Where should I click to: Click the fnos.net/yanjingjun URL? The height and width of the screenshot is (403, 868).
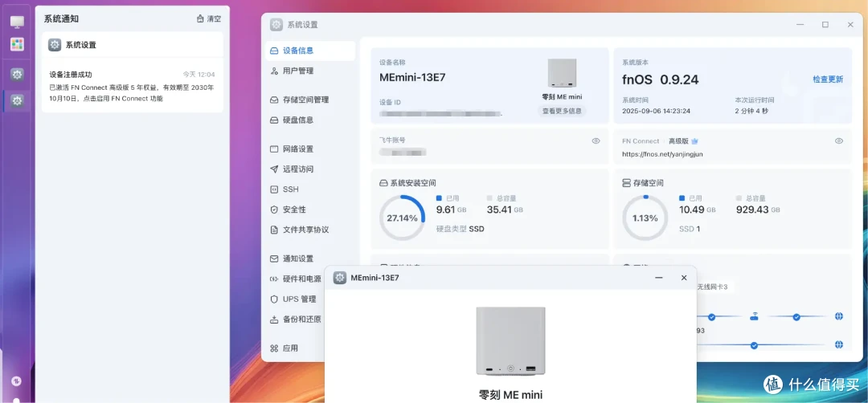coord(662,154)
